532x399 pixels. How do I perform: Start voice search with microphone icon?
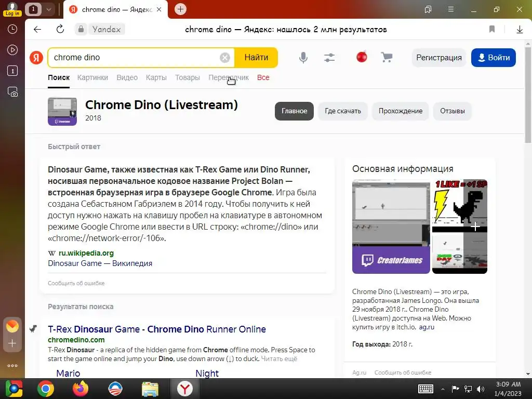coord(303,58)
